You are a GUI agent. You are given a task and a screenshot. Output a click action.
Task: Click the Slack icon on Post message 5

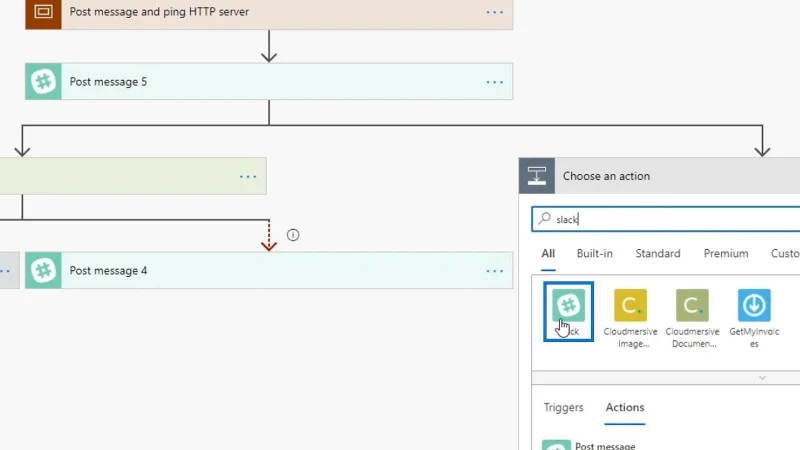pyautogui.click(x=43, y=82)
